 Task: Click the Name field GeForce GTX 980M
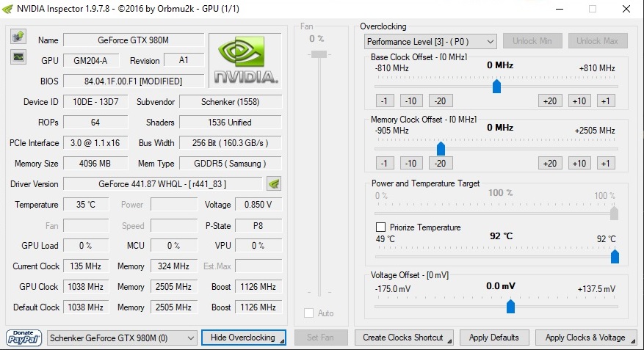134,40
